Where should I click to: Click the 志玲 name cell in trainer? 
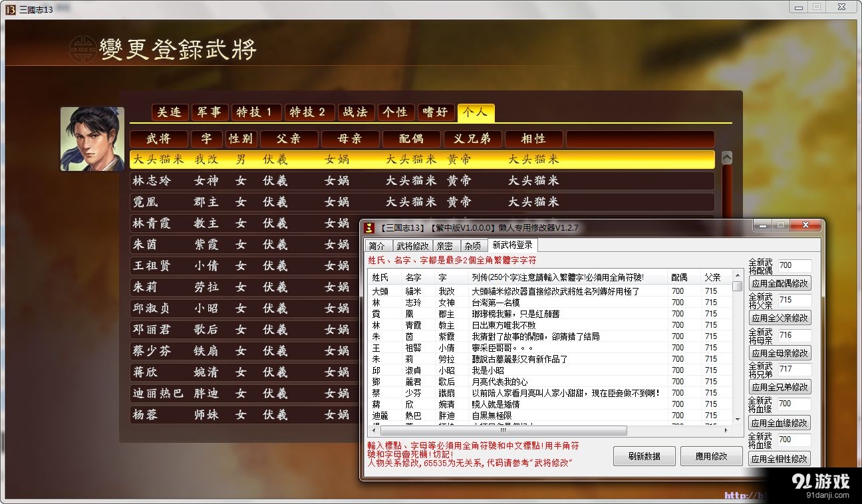413,303
